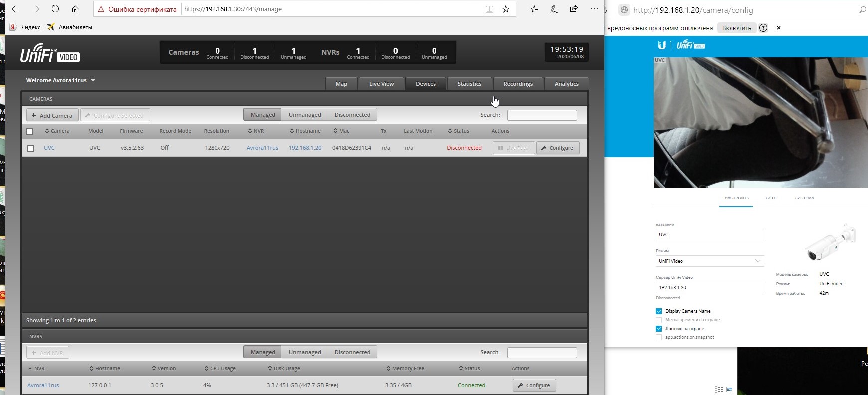Screen dimensions: 868x395
Task: Sort cameras by Hostname column
Action: (305, 131)
